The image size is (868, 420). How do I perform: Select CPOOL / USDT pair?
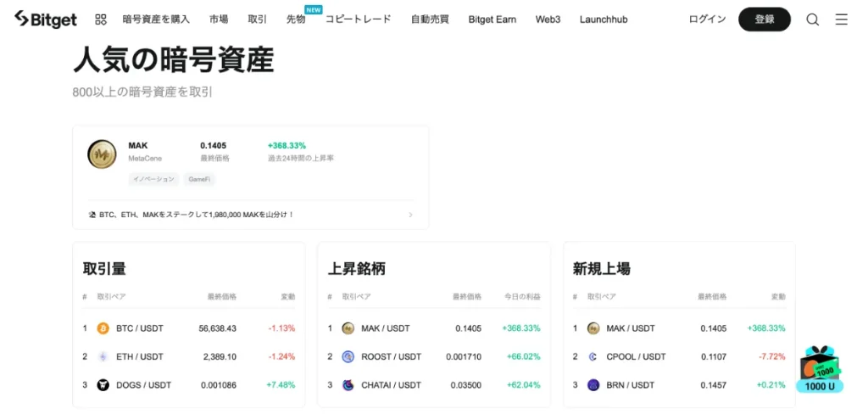point(637,357)
